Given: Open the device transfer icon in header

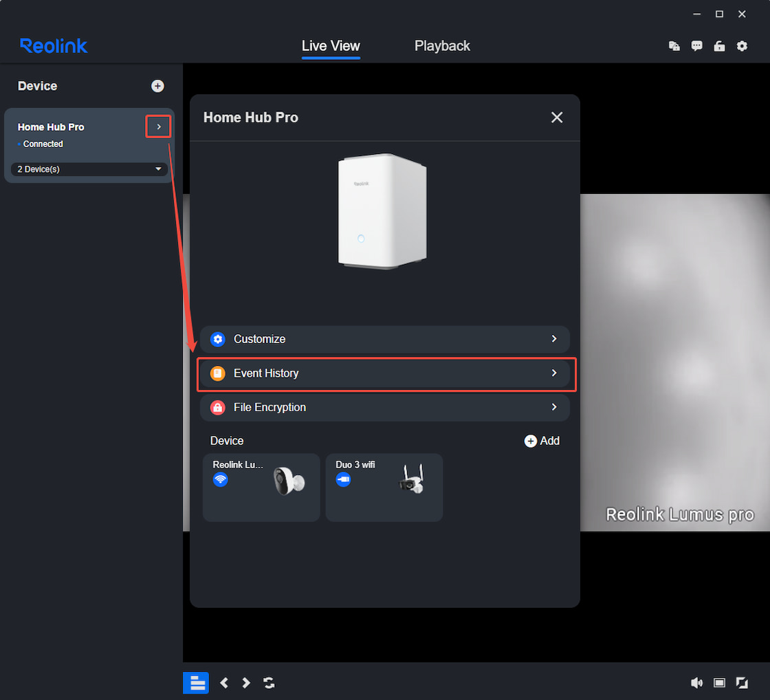Looking at the screenshot, I should coord(674,46).
